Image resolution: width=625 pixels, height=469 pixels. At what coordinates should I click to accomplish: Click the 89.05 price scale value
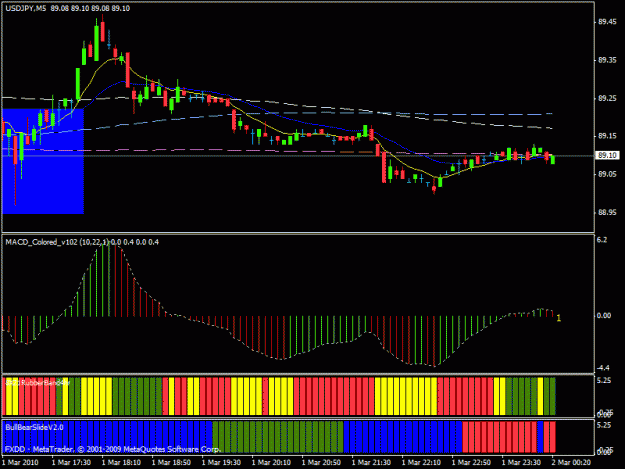coord(607,174)
